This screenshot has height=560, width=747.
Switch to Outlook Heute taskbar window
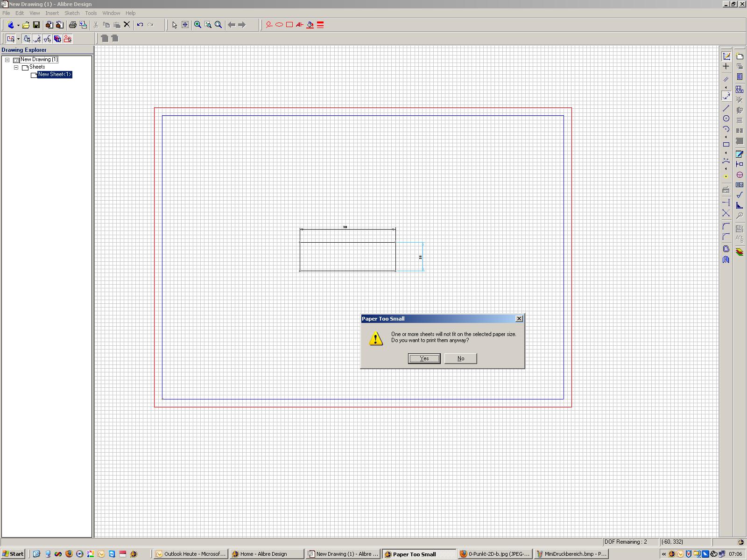[191, 554]
